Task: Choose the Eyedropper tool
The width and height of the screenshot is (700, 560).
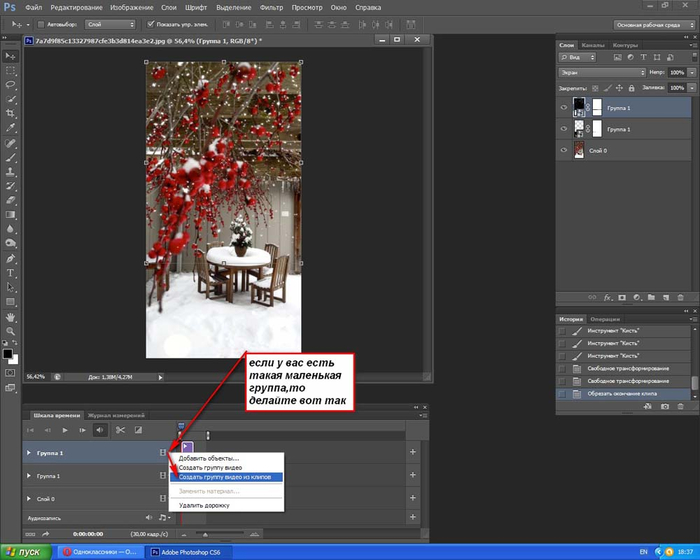Action: [x=10, y=128]
